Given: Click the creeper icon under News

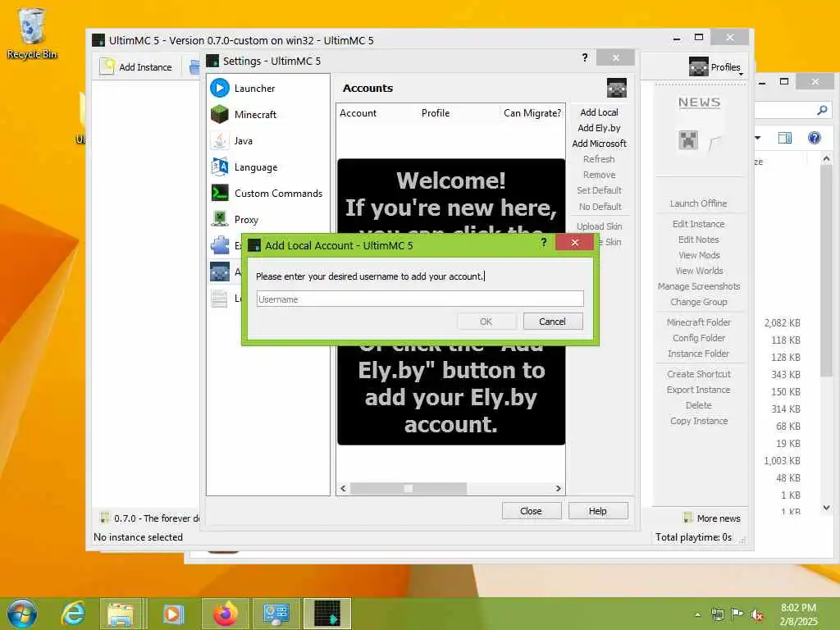Looking at the screenshot, I should click(688, 140).
